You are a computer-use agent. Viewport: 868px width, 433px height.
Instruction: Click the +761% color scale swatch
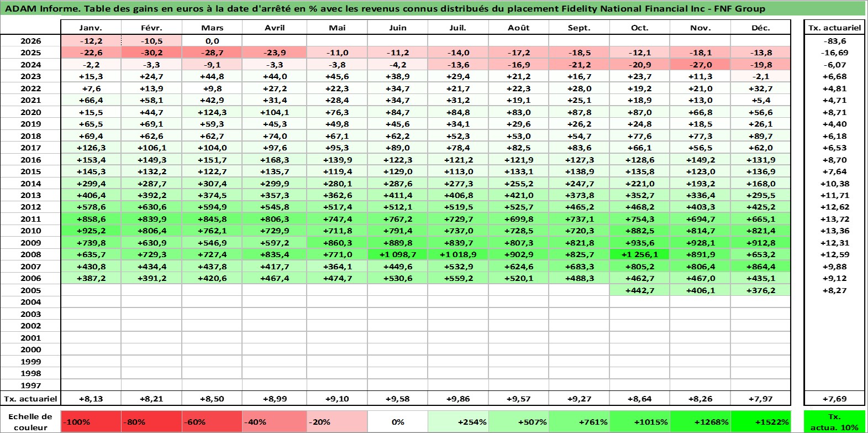pos(579,422)
